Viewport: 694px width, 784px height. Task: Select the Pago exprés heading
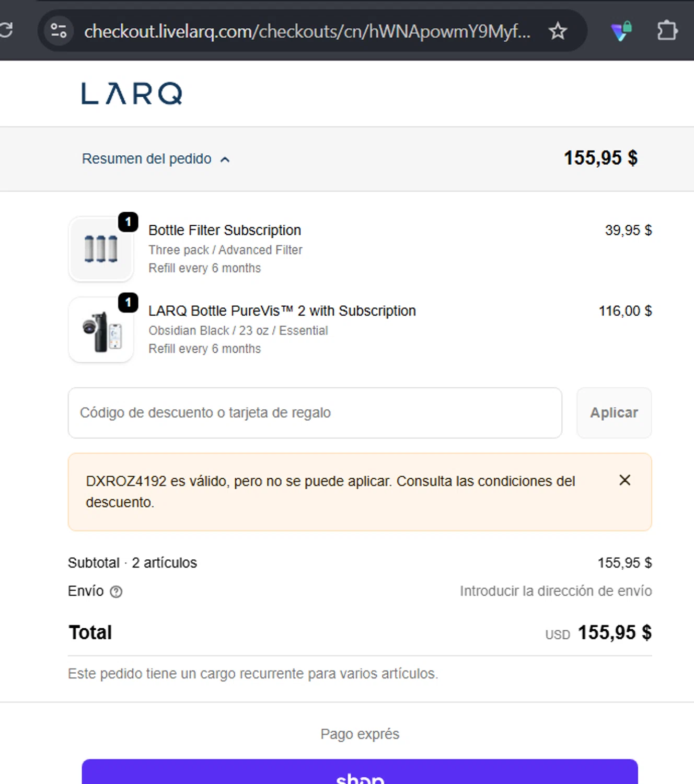(x=360, y=734)
